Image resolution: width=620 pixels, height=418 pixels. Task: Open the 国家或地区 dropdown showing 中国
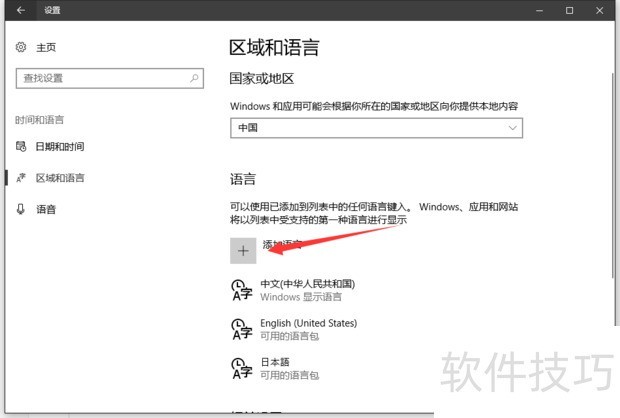376,128
